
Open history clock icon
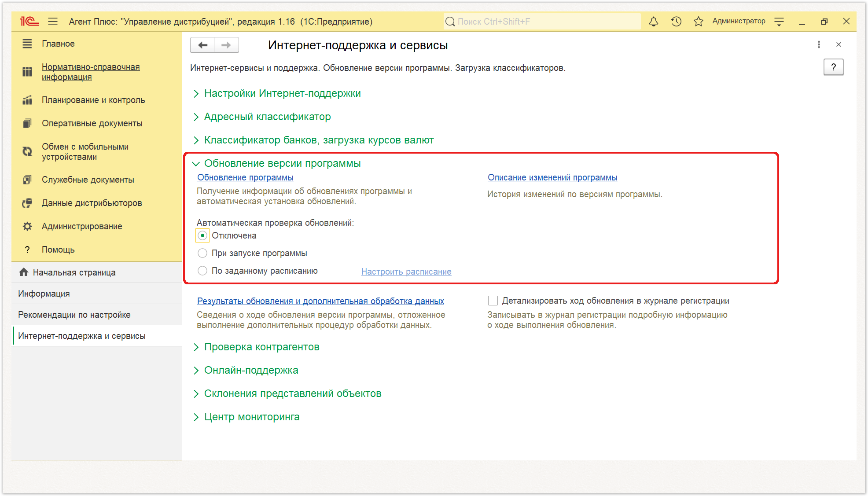pos(676,22)
